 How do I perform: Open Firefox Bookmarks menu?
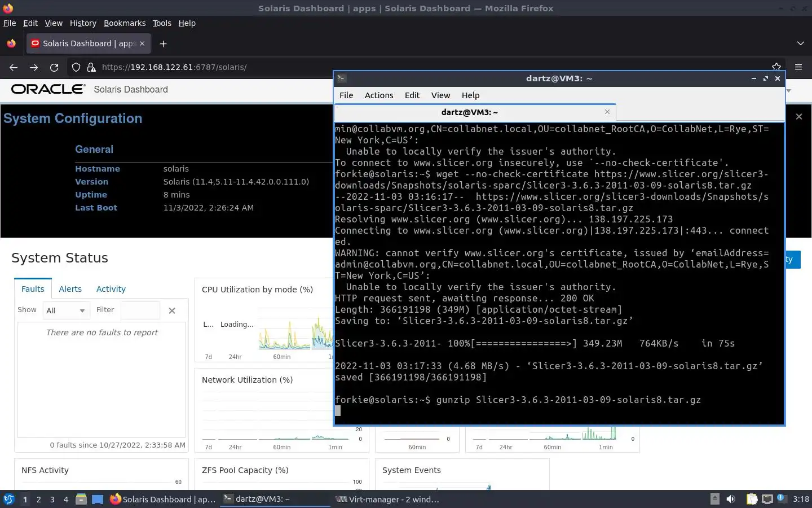[125, 23]
